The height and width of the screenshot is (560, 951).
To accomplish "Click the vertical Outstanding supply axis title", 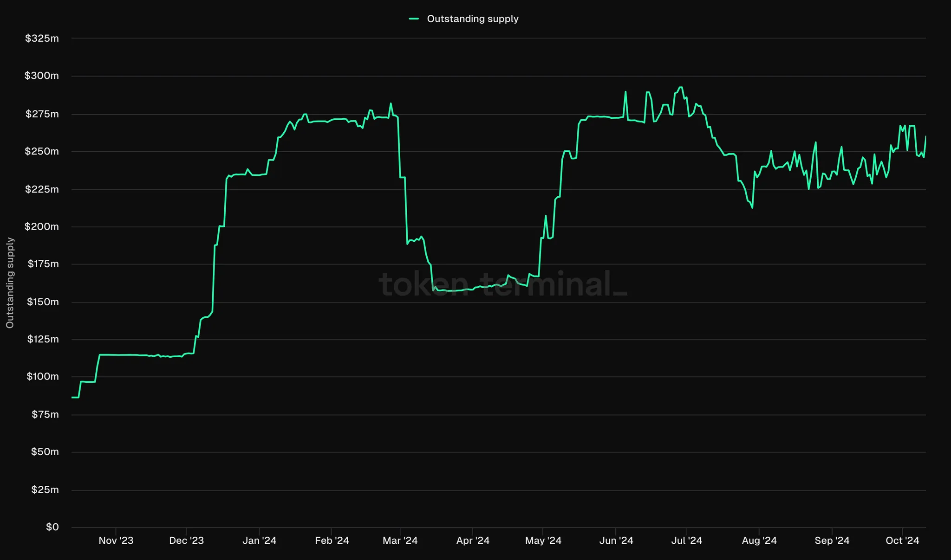I will [x=10, y=283].
